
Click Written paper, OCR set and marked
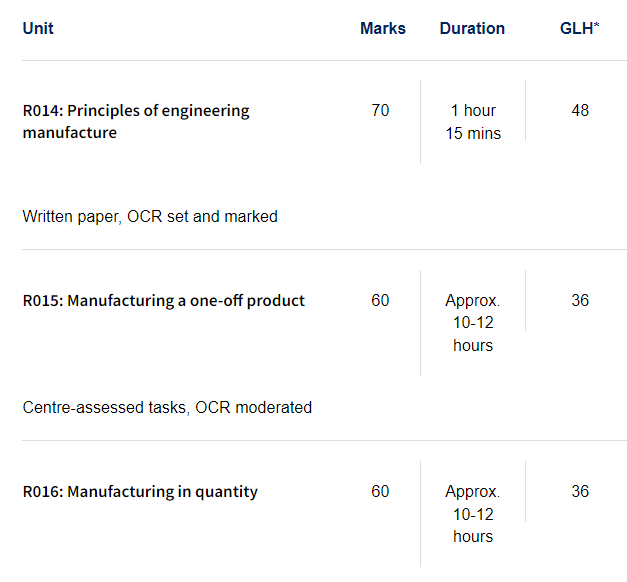[x=150, y=216]
